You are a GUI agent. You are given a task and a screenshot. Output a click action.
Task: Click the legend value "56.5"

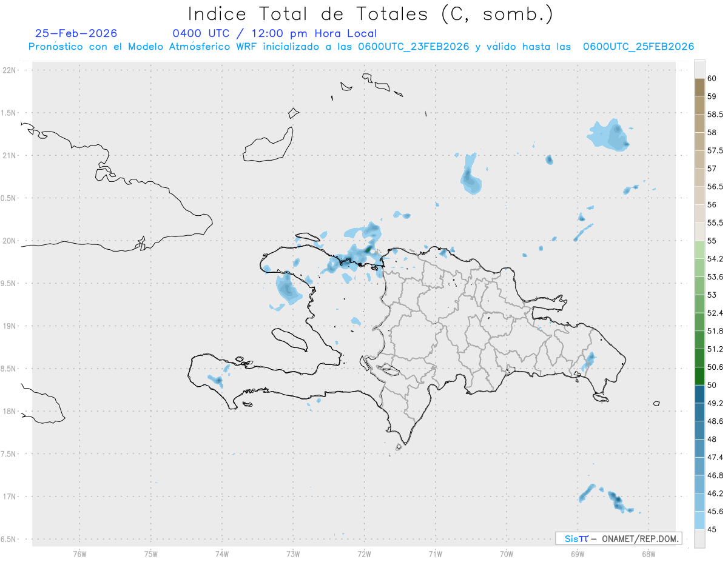tap(715, 187)
